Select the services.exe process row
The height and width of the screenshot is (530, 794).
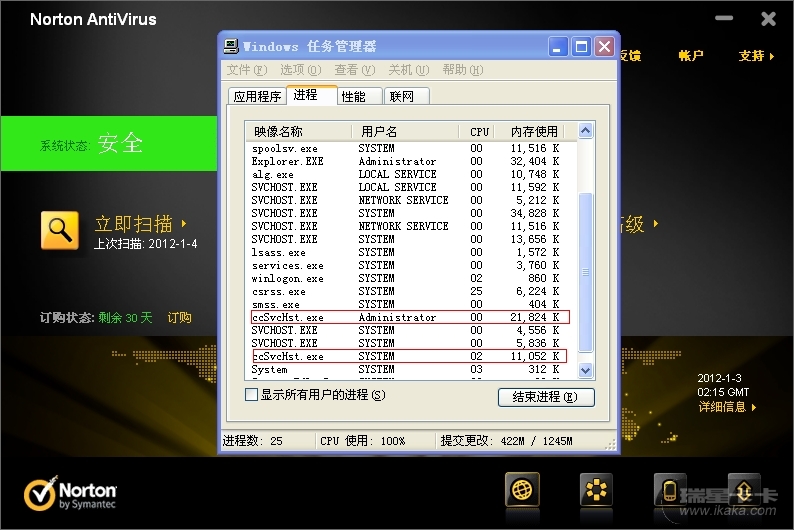pos(411,265)
